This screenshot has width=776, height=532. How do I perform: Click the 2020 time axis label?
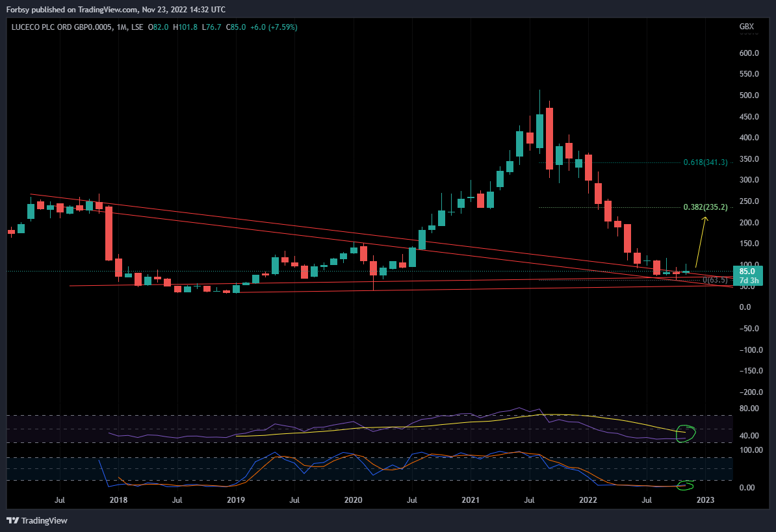pyautogui.click(x=354, y=500)
